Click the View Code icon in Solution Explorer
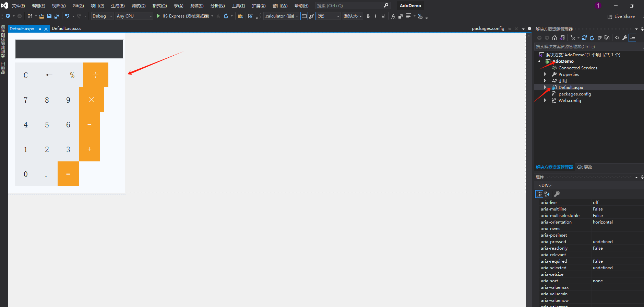 click(x=617, y=38)
